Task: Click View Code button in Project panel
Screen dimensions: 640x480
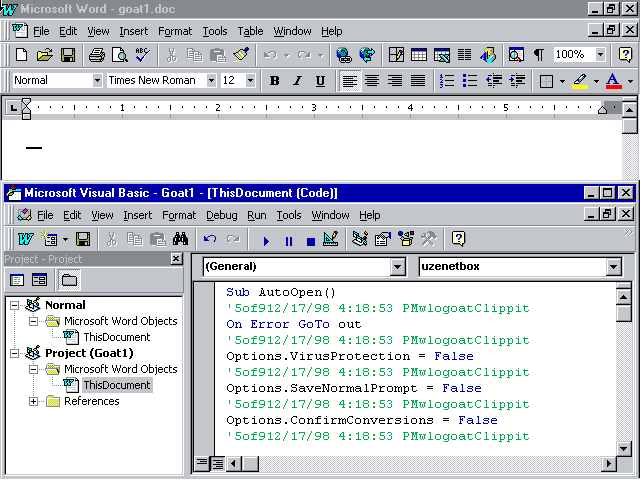Action: pos(17,280)
